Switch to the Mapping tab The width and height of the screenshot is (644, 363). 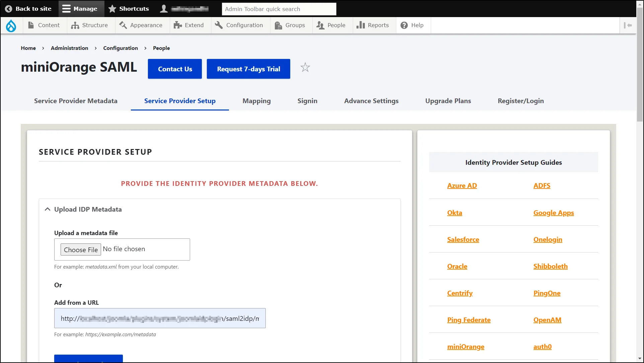point(256,100)
